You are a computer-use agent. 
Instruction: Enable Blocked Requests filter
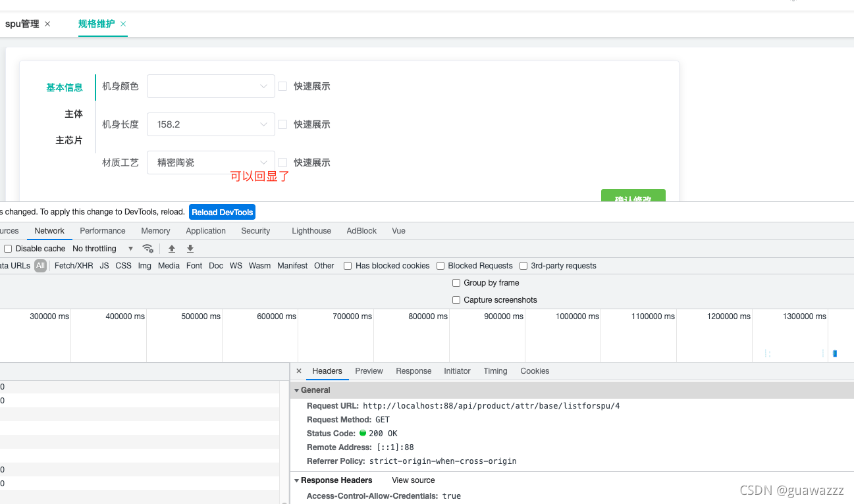click(440, 266)
